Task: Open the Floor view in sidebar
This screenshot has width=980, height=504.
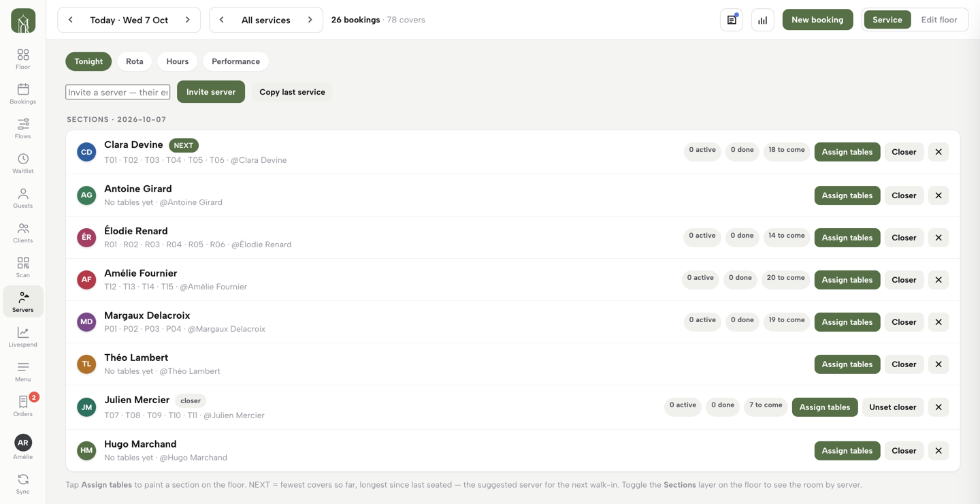Action: [x=23, y=59]
